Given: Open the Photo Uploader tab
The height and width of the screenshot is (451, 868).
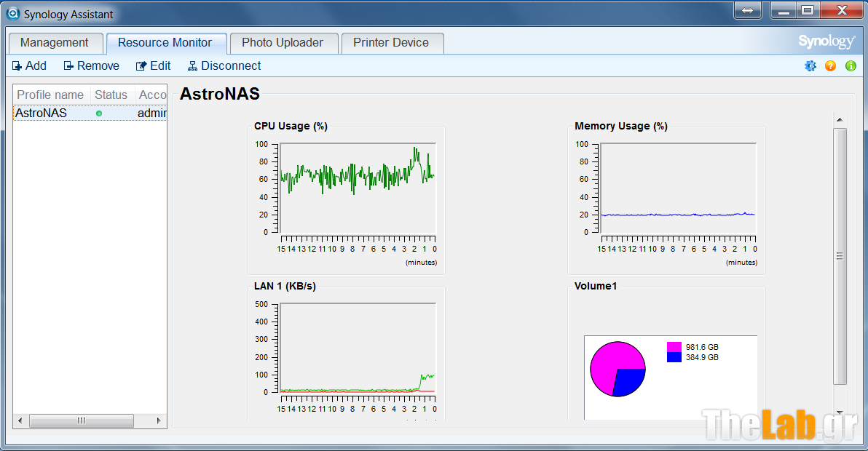Looking at the screenshot, I should tap(283, 43).
